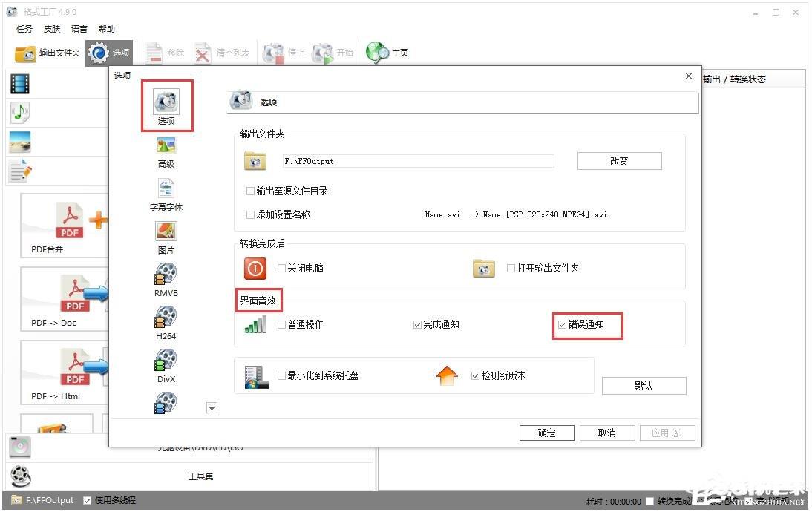Open the PDF -> Html converter
The height and width of the screenshot is (512, 812).
coord(65,372)
